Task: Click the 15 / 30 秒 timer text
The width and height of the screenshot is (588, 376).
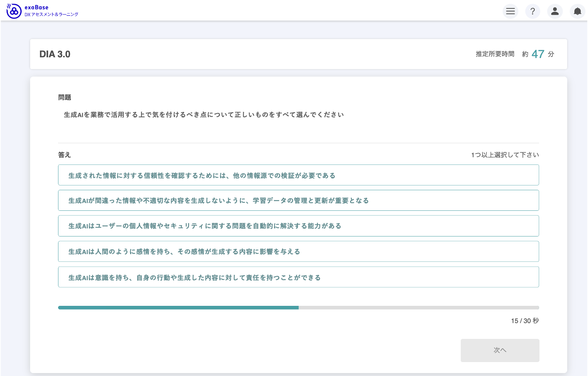Action: pyautogui.click(x=525, y=321)
